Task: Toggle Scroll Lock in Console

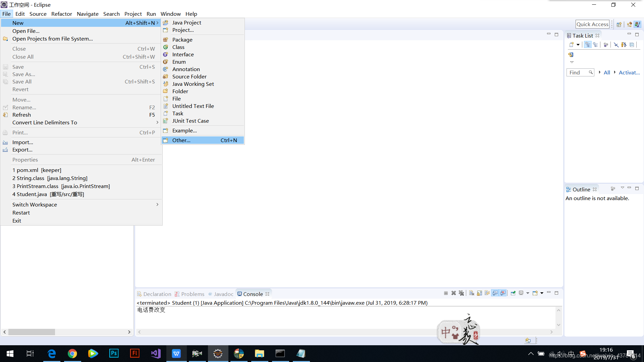Action: click(479, 293)
